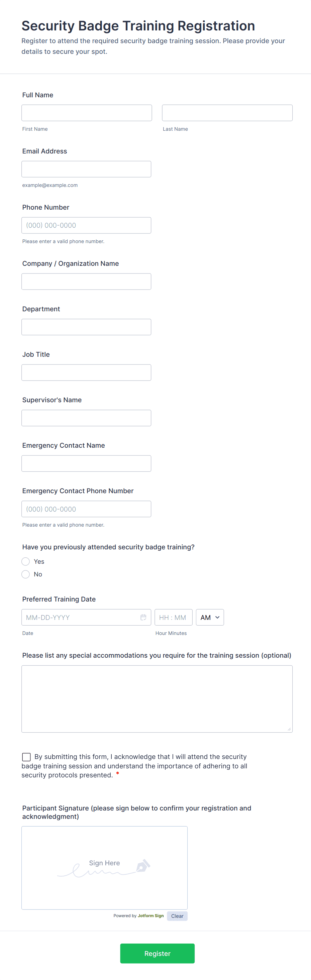Check the security protocol acknowledgment checkbox
This screenshot has width=311, height=980.
pyautogui.click(x=26, y=757)
